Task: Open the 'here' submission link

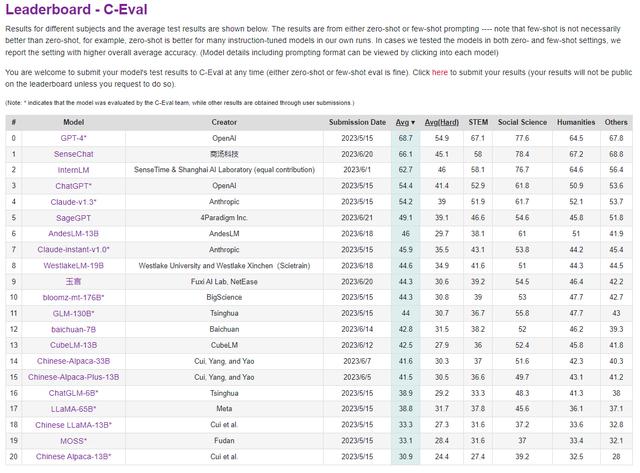Action: (440, 72)
